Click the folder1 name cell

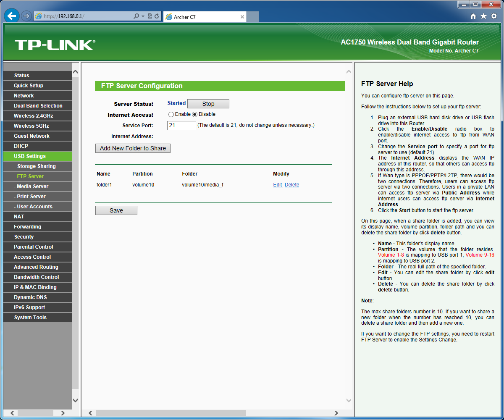[104, 185]
